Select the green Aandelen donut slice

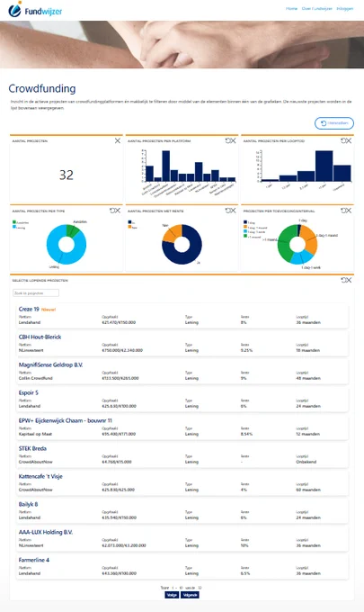pos(72,230)
